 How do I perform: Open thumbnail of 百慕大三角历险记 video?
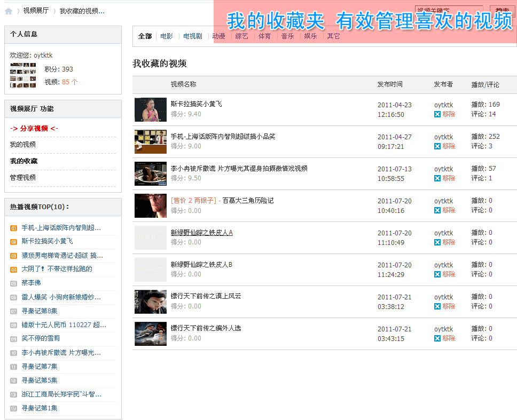click(x=151, y=205)
